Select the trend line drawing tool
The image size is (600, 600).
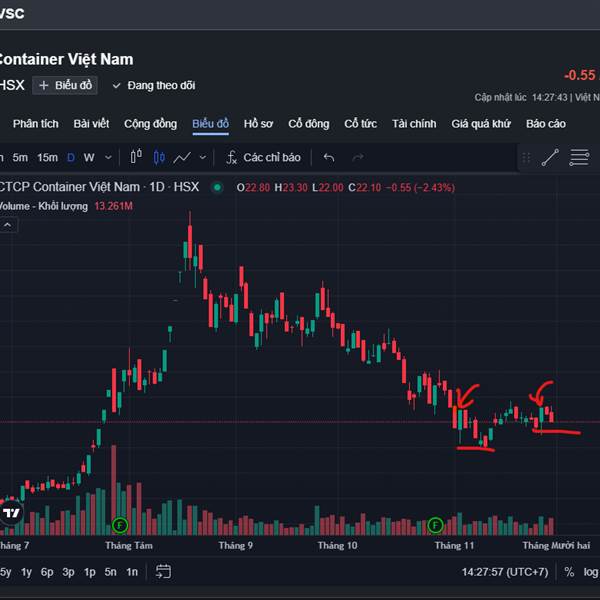click(550, 157)
